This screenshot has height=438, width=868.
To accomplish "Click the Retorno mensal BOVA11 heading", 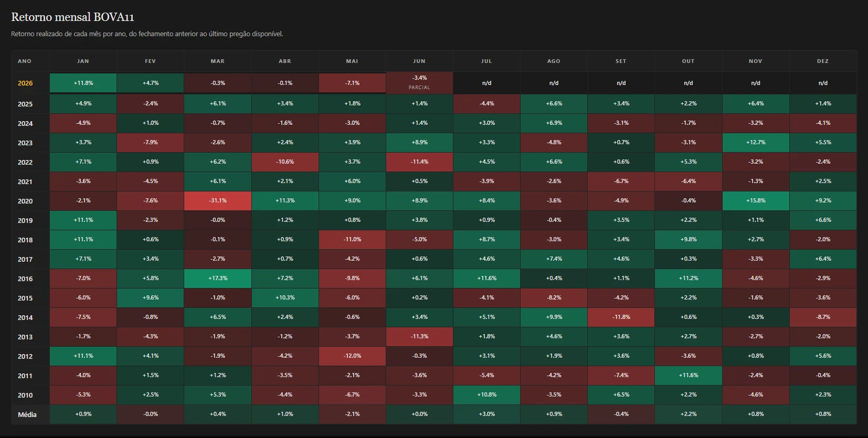I will click(x=72, y=17).
